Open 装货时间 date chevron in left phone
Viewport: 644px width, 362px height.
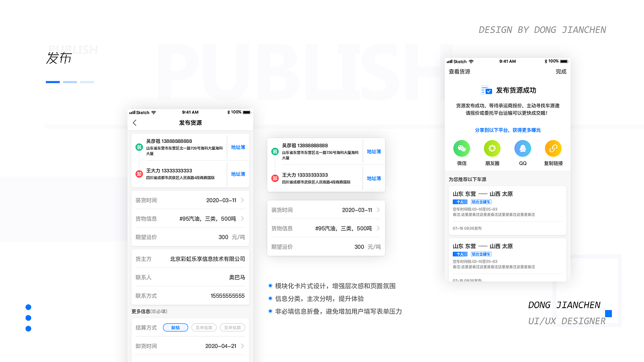pos(242,200)
